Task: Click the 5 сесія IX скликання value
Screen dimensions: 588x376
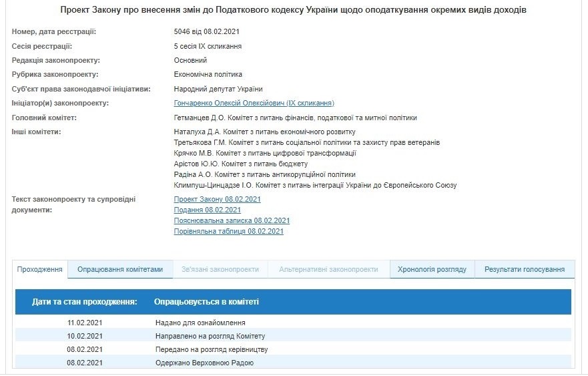Action: pos(208,46)
